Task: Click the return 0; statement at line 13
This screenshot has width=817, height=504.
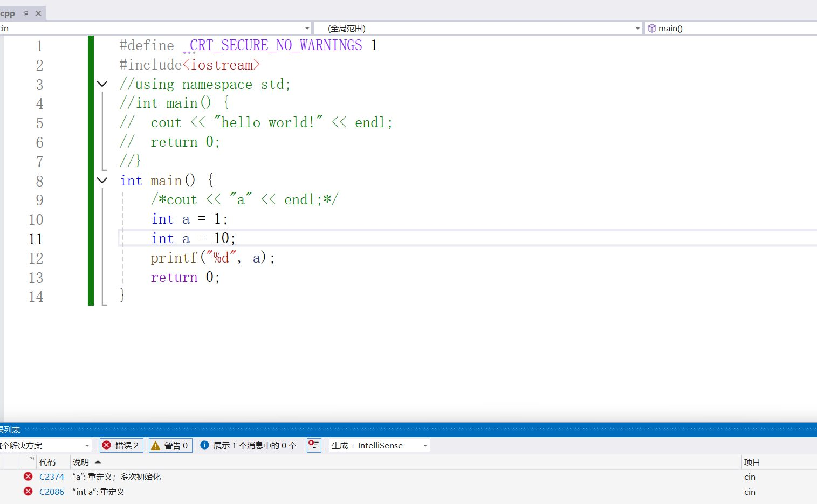Action: click(186, 277)
